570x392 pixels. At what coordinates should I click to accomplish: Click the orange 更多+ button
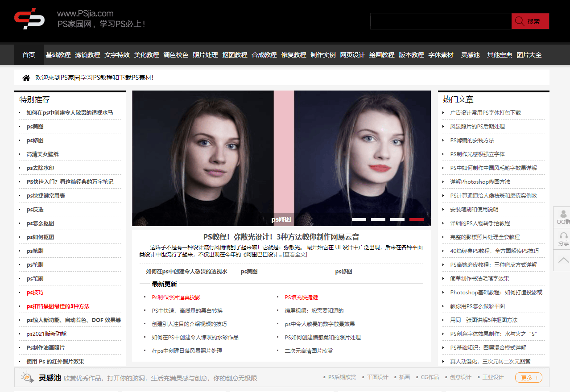tap(528, 377)
